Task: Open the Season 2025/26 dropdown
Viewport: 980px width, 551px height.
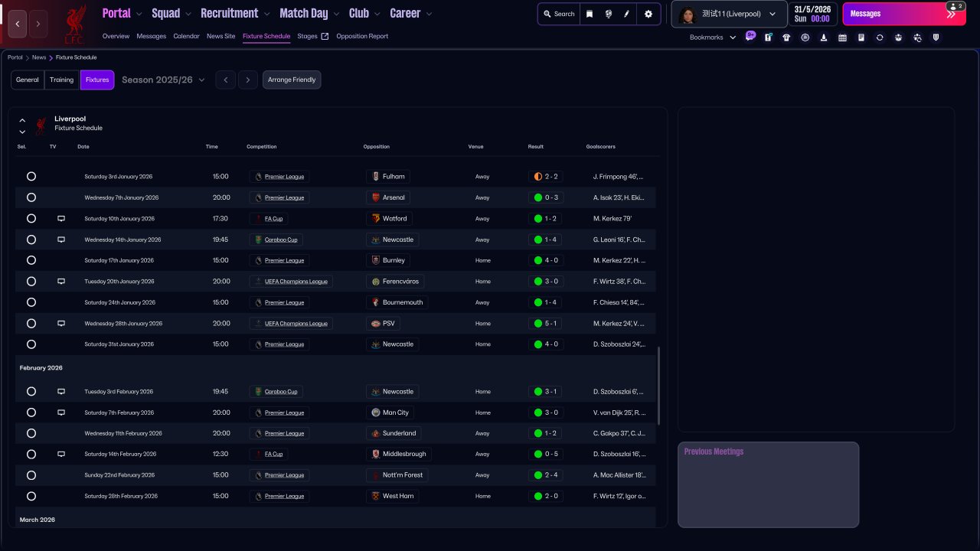Action: pyautogui.click(x=163, y=80)
